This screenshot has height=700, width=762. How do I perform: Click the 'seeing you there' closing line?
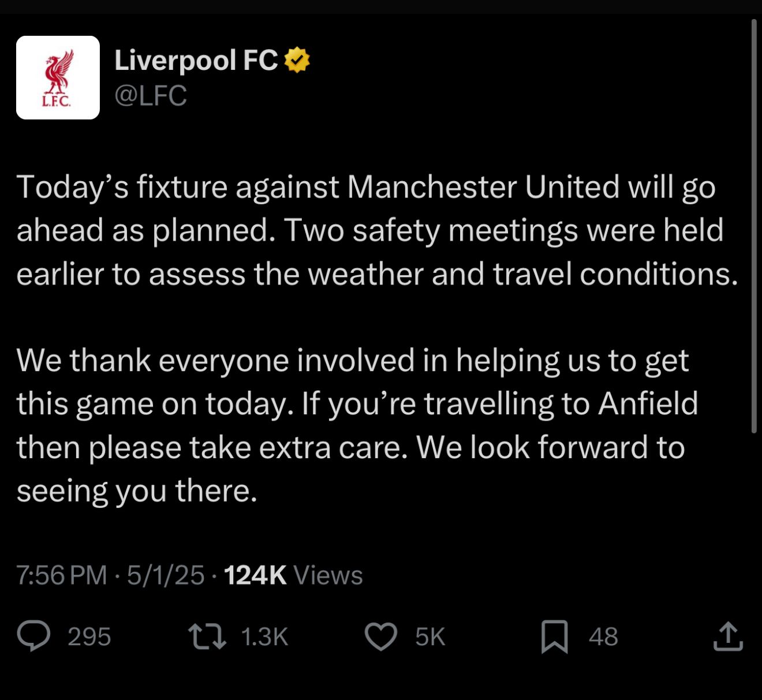(x=137, y=491)
